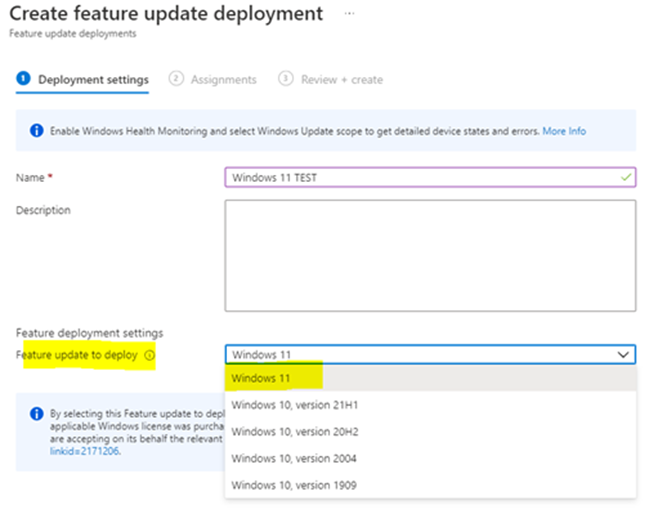Click the step 2 circle icon
Screen dimensions: 658x514
tap(176, 78)
